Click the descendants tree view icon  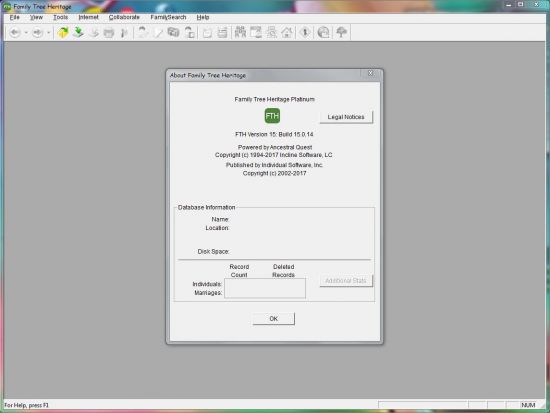pos(271,33)
